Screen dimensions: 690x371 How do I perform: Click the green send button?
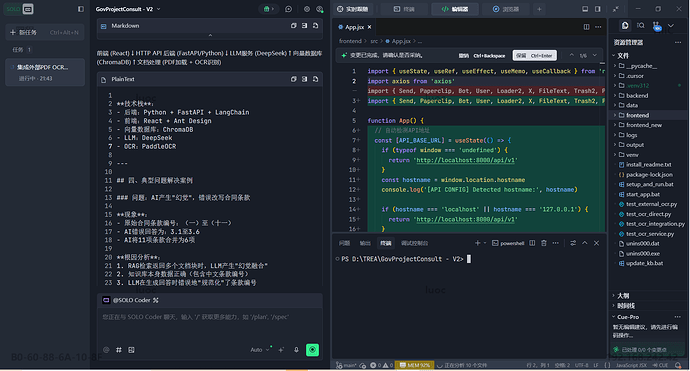[312, 350]
